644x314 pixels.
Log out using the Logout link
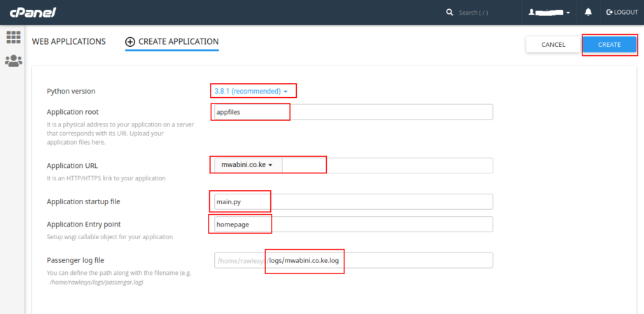click(622, 13)
